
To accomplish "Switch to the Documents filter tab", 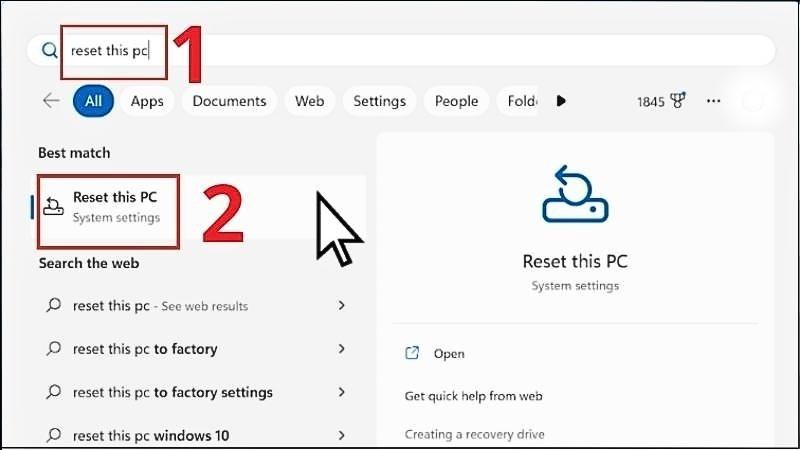I will [x=229, y=101].
